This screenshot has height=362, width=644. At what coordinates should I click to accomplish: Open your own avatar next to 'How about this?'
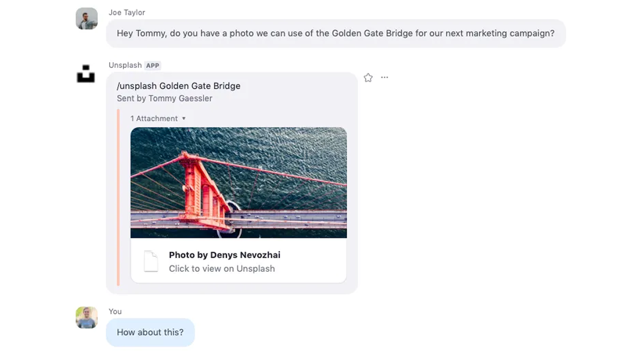(x=86, y=318)
